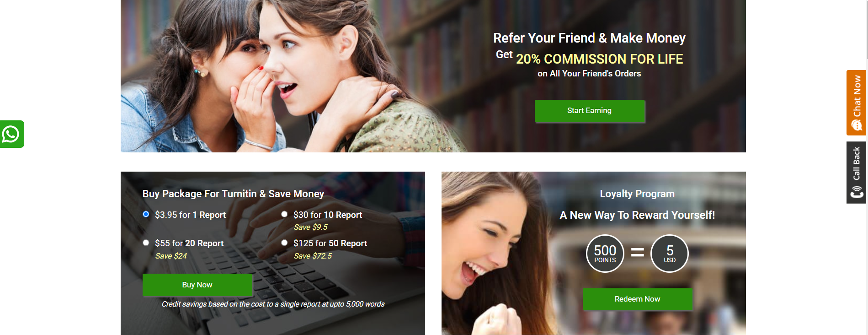Click the Call Back phone icon
The height and width of the screenshot is (335, 868).
tap(857, 192)
